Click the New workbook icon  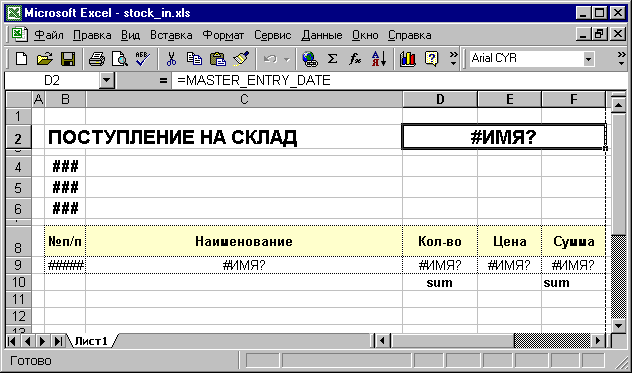[x=21, y=59]
